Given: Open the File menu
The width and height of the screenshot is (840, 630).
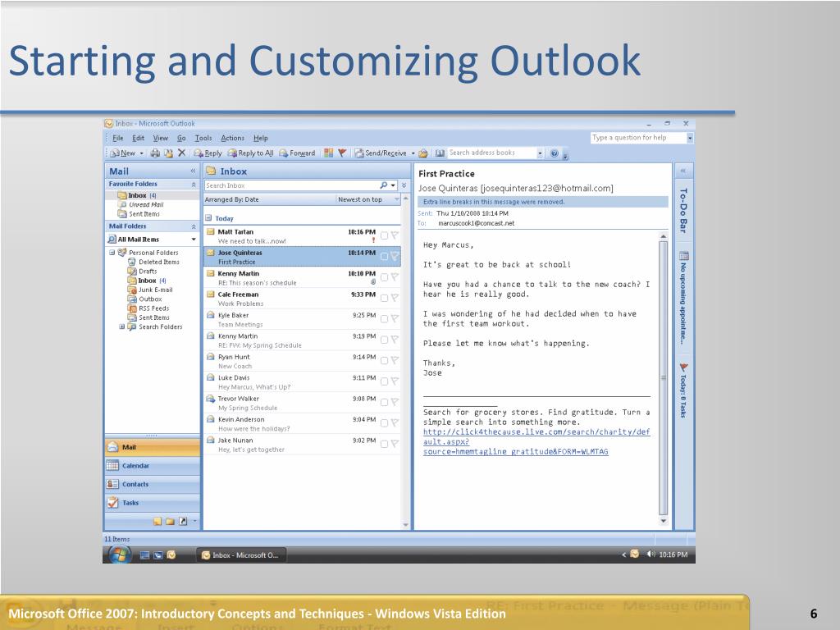Looking at the screenshot, I should point(118,138).
